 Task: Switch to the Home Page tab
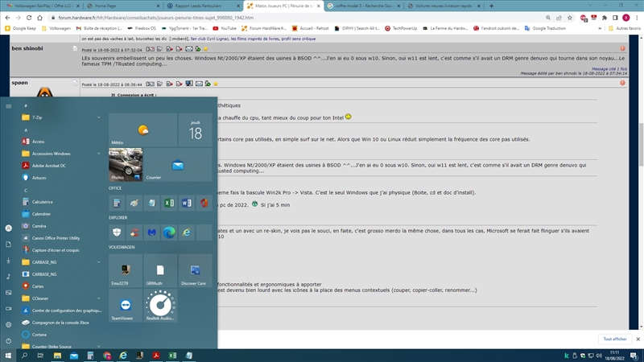[123, 6]
